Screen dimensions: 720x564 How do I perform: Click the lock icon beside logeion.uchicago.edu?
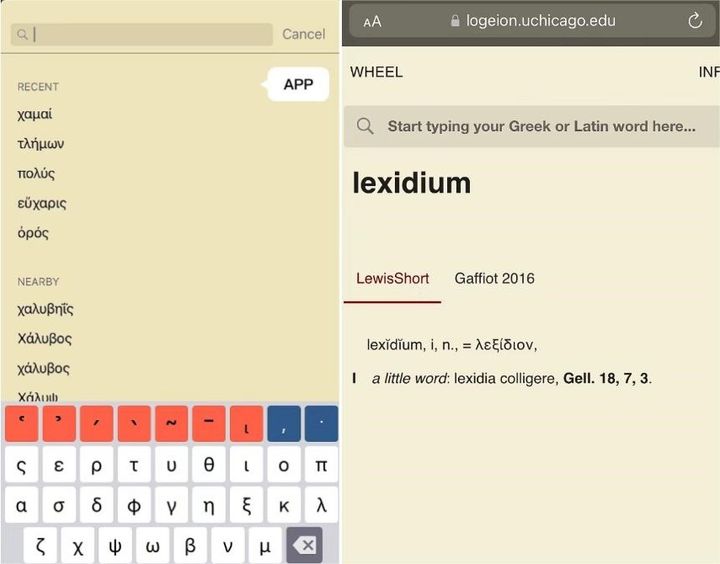pyautogui.click(x=455, y=21)
